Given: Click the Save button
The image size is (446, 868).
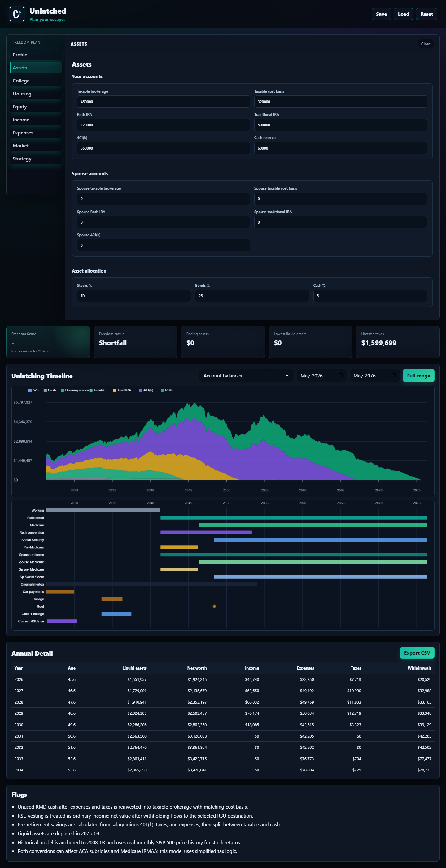Looking at the screenshot, I should [x=381, y=14].
